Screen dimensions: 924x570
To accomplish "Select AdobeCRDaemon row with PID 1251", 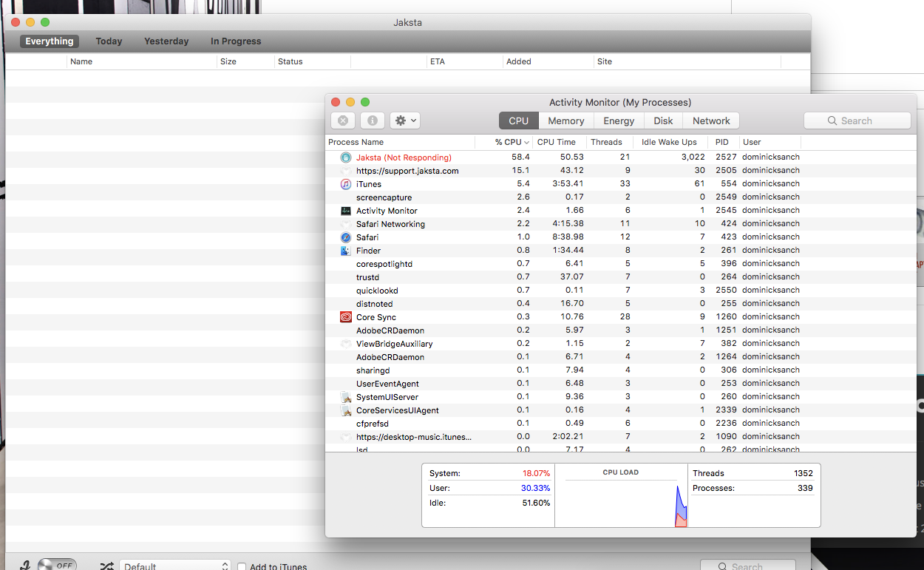I will tap(621, 330).
